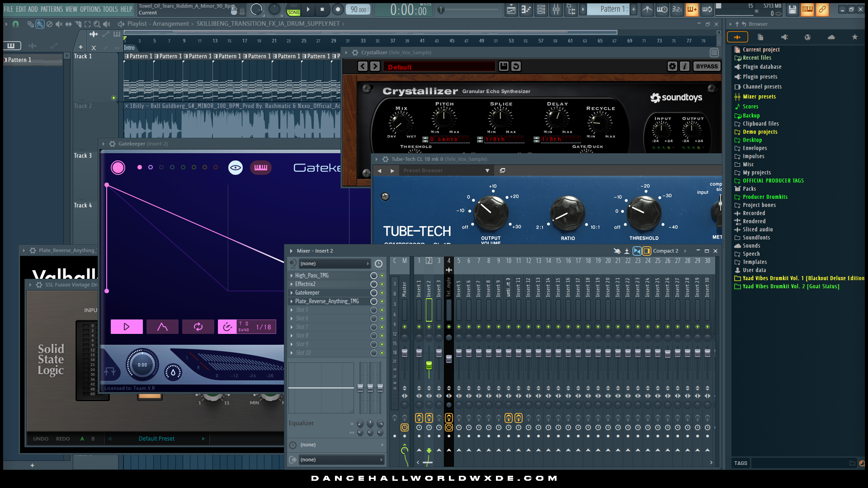Click the Channel rack toolbar icon
This screenshot has width=868, height=488.
541,9
